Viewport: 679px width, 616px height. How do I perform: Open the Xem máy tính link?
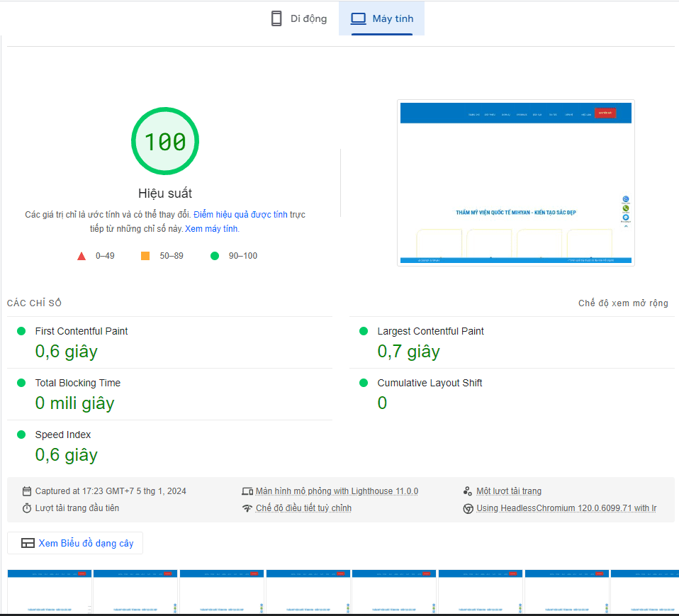click(212, 229)
